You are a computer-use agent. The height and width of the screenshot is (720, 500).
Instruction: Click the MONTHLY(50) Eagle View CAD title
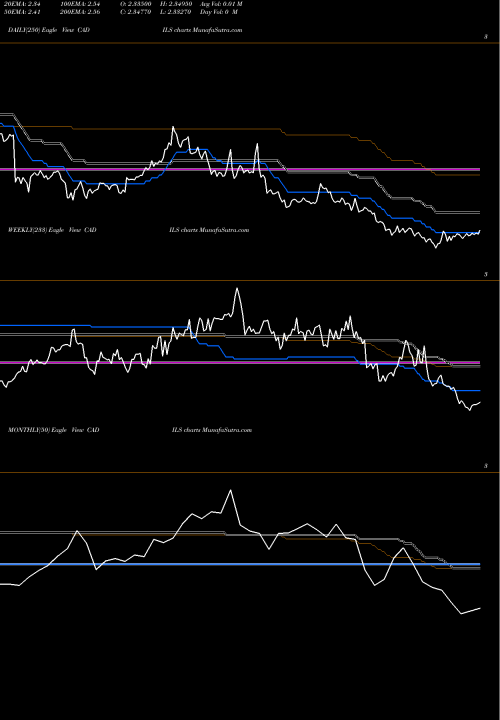(x=54, y=430)
